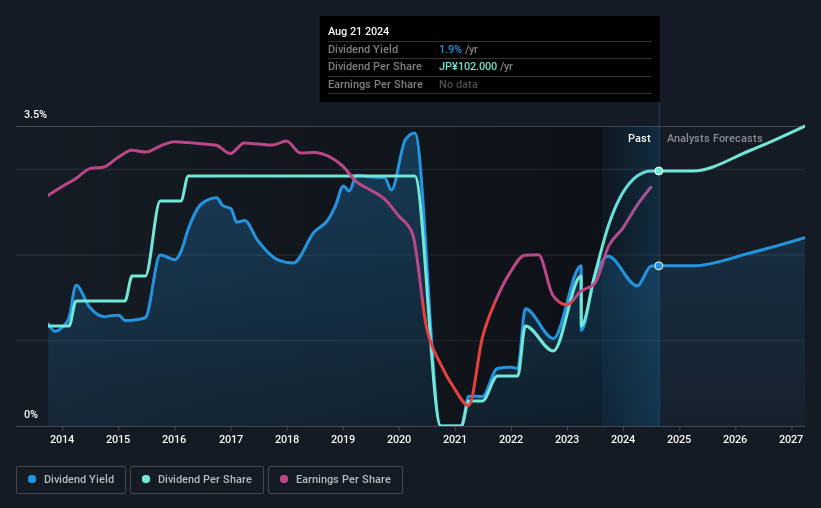Click the Past section label
The height and width of the screenshot is (508, 821).
pos(639,138)
